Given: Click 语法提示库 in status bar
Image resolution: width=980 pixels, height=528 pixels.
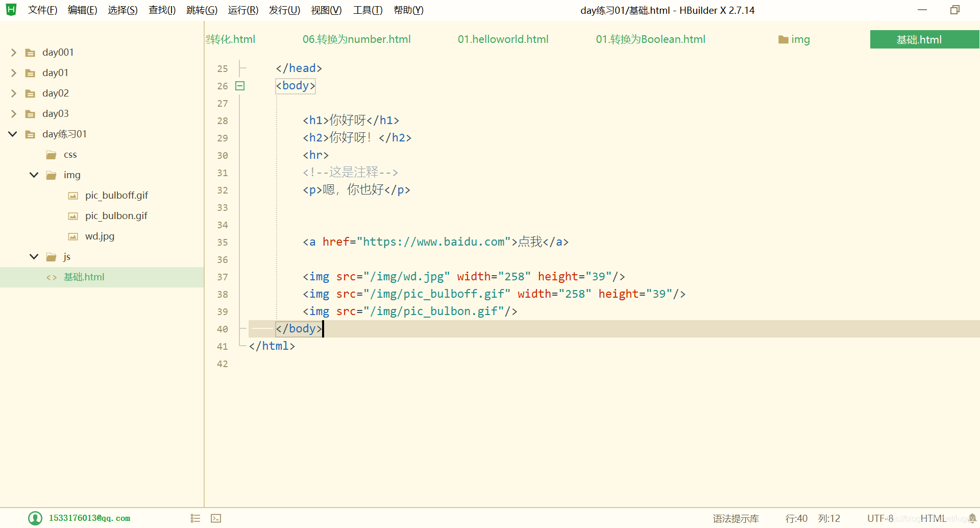Looking at the screenshot, I should point(736,518).
